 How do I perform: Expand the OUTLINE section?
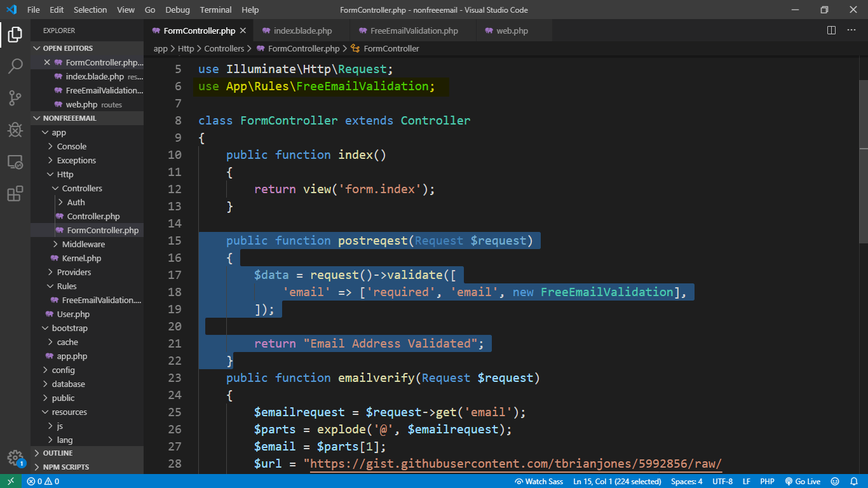click(x=57, y=453)
